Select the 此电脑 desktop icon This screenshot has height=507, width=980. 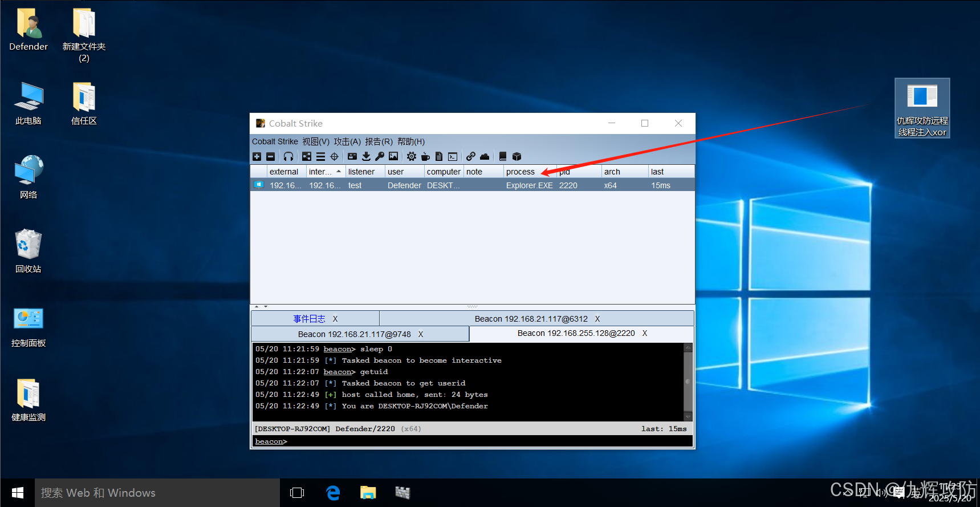29,104
